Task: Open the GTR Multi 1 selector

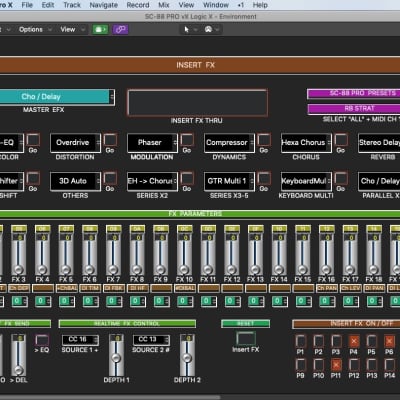Action: point(229,181)
